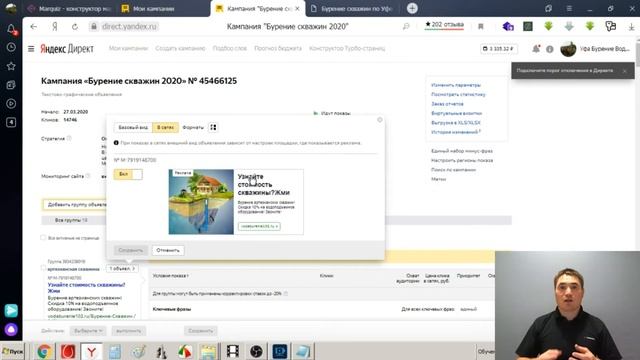Open the OBS Studio taskbar icon
The width and height of the screenshot is (640, 360).
click(x=256, y=351)
